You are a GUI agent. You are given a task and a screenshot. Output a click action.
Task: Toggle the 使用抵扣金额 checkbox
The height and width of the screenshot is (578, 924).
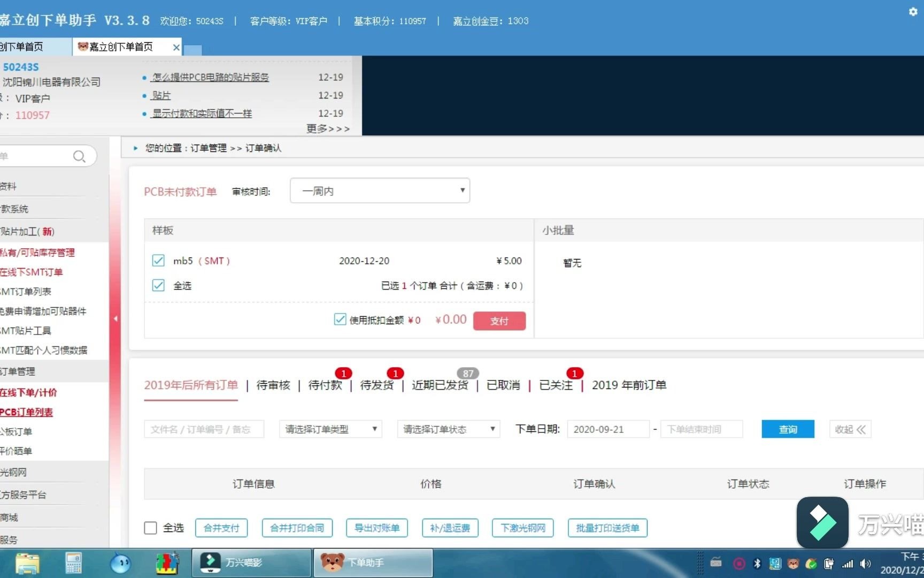340,320
